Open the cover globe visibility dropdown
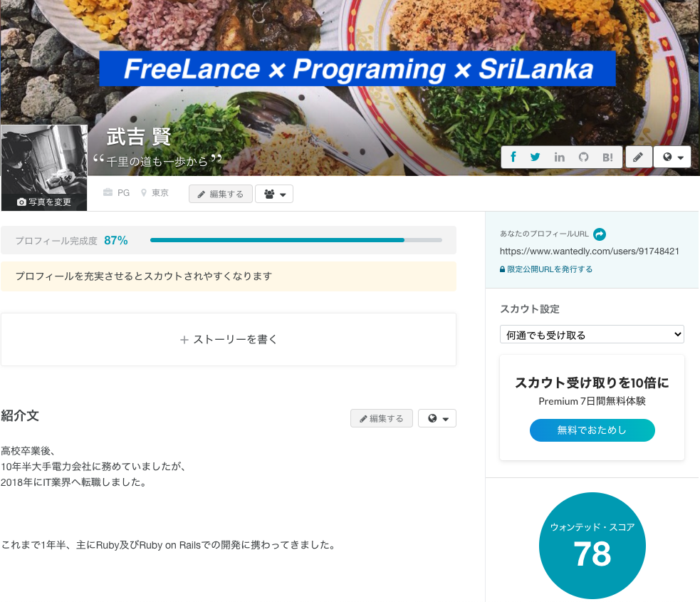 point(672,157)
